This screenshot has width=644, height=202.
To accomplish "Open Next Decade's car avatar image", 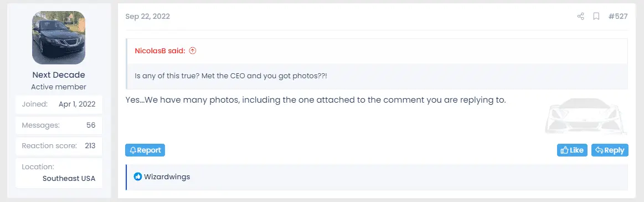I will (59, 37).
